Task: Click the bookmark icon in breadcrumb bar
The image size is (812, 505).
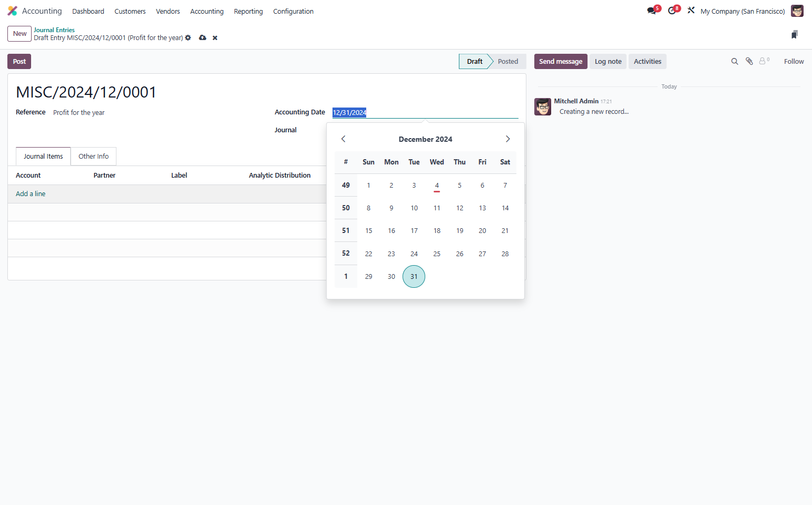Action: [x=795, y=34]
